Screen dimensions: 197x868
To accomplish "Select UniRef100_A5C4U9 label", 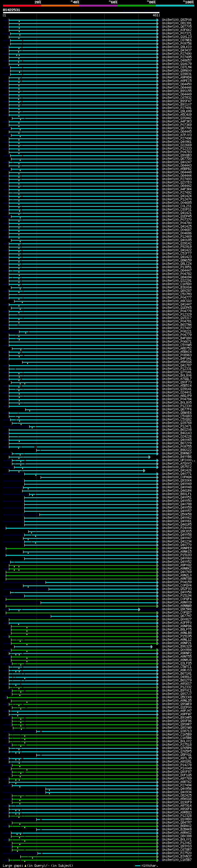I will click(x=177, y=115).
